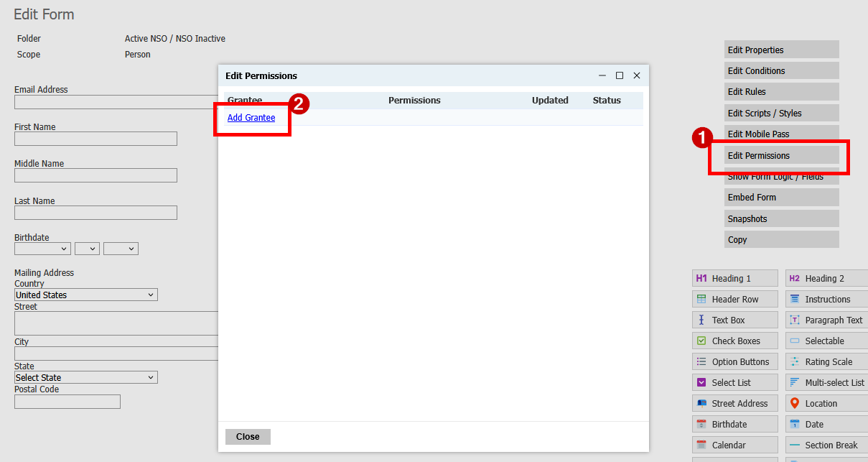
Task: Select Embed Form option
Action: [x=781, y=197]
